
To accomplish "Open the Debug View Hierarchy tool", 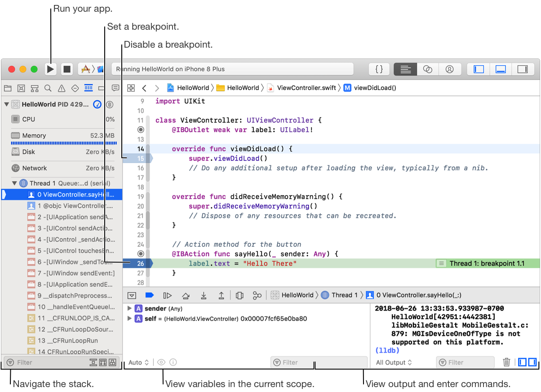I will point(239,295).
